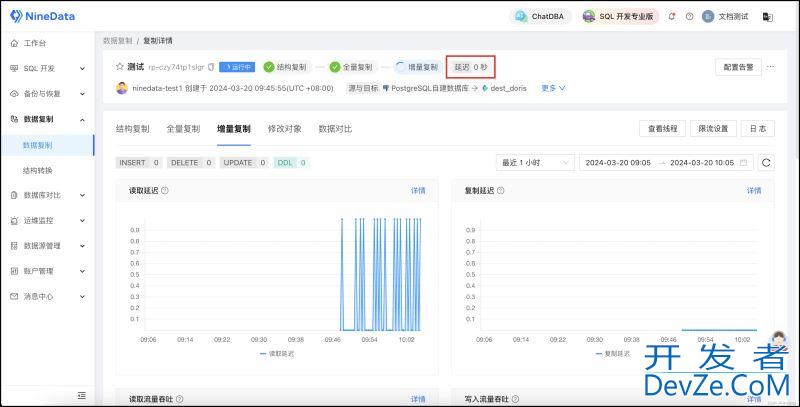Image resolution: width=800 pixels, height=407 pixels.
Task: Click the UPDATE counter badge
Action: 244,163
